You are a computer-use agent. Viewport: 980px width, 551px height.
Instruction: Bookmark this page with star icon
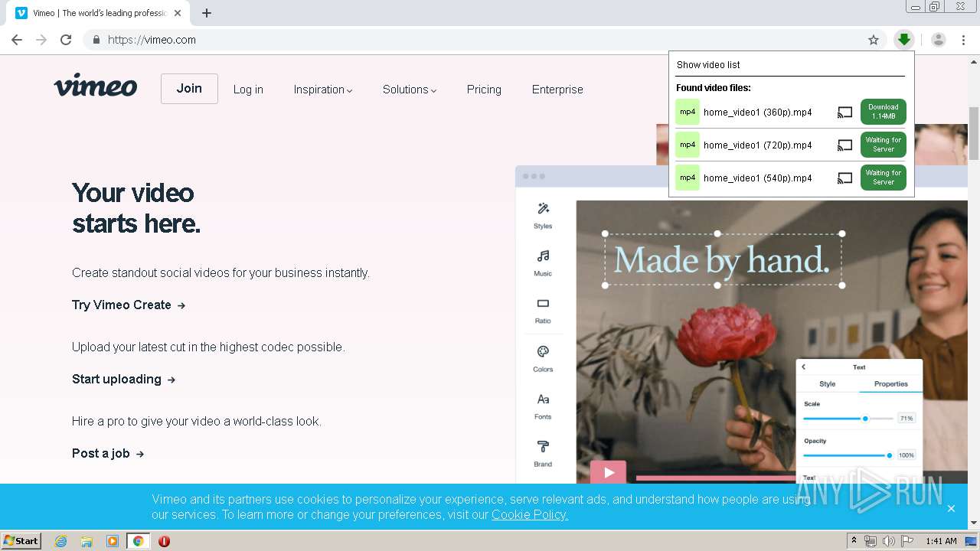click(874, 40)
